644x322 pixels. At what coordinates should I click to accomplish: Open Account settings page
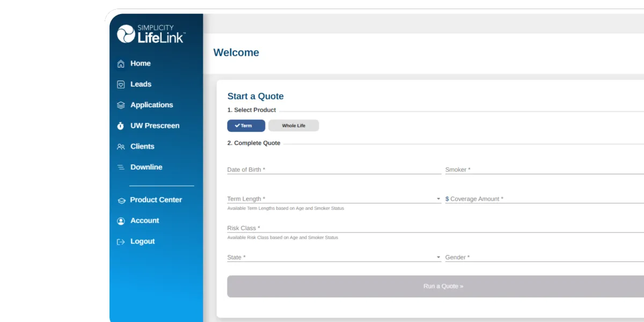[x=145, y=221]
